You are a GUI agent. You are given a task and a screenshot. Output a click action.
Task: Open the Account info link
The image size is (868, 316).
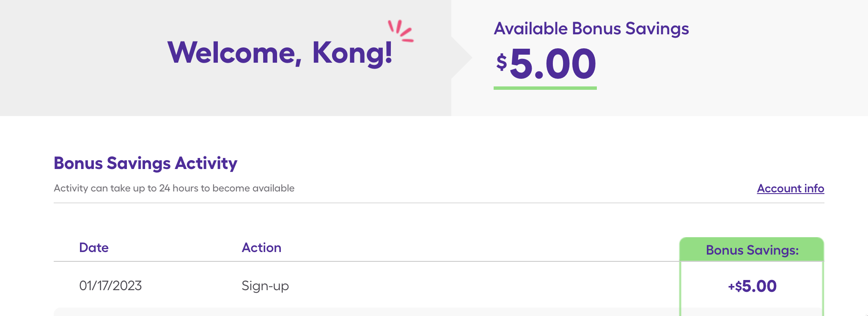tap(790, 188)
